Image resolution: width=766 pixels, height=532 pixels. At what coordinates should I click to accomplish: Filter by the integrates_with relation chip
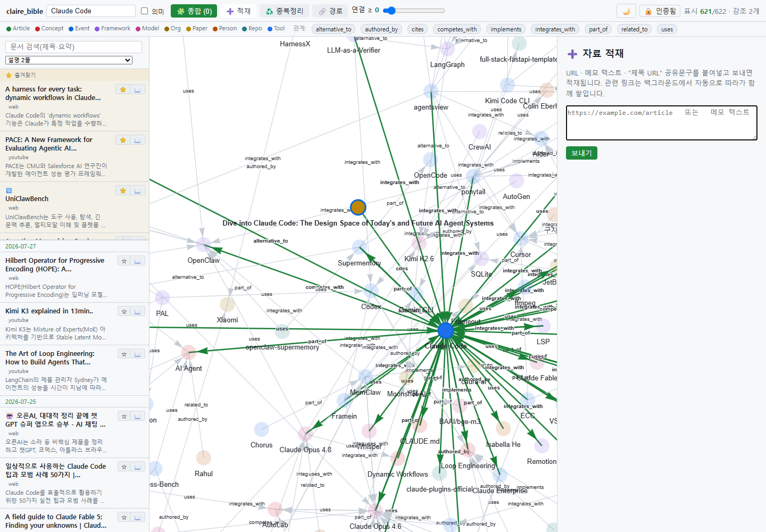pos(555,29)
